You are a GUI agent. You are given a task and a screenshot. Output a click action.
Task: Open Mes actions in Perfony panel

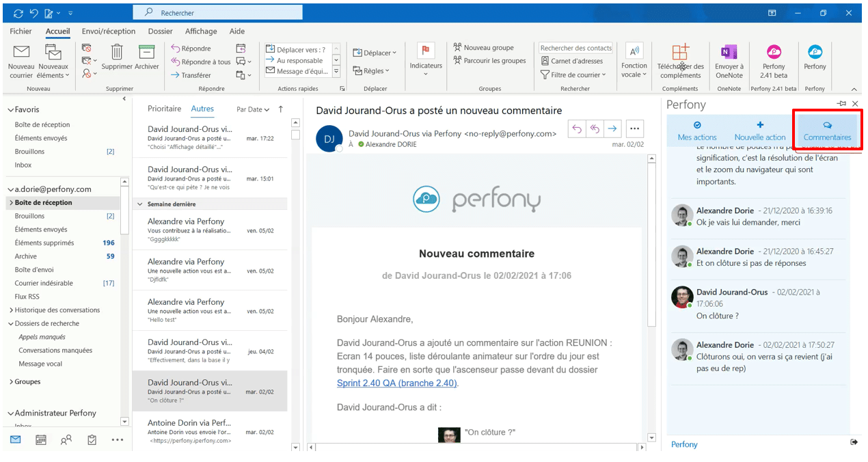point(697,131)
